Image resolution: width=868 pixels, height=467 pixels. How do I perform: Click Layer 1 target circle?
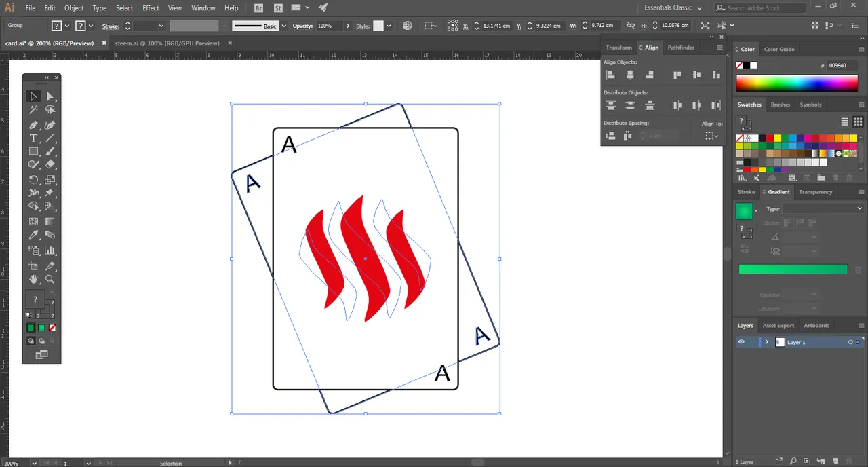(x=850, y=342)
